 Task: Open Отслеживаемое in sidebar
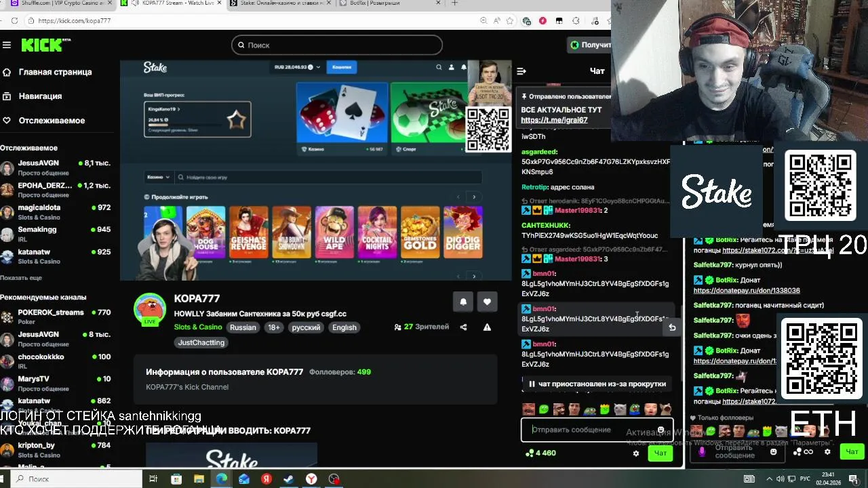click(44, 121)
